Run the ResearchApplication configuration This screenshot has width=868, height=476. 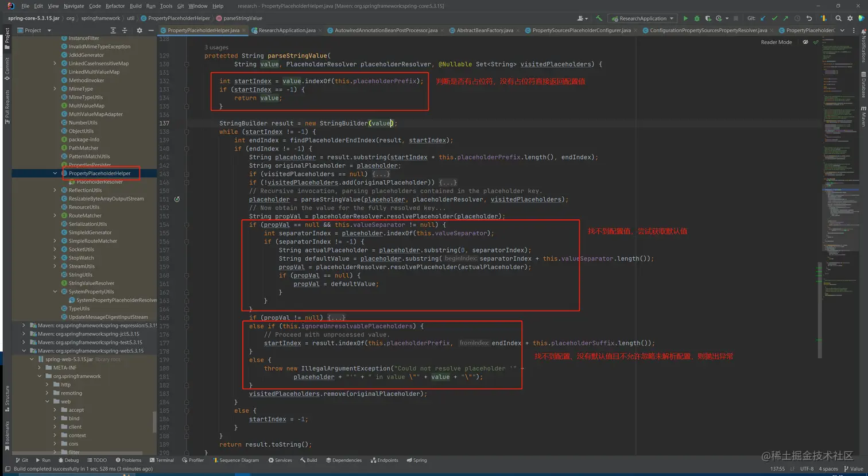tap(685, 18)
